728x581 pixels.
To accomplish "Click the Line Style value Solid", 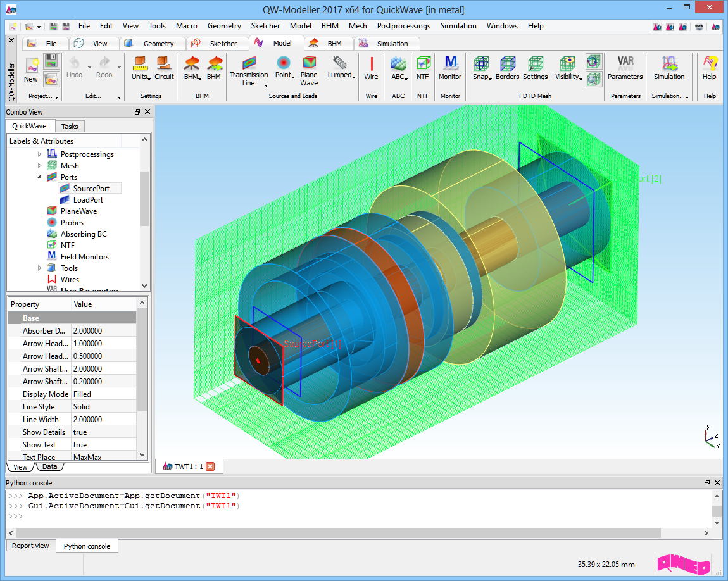I will 104,406.
